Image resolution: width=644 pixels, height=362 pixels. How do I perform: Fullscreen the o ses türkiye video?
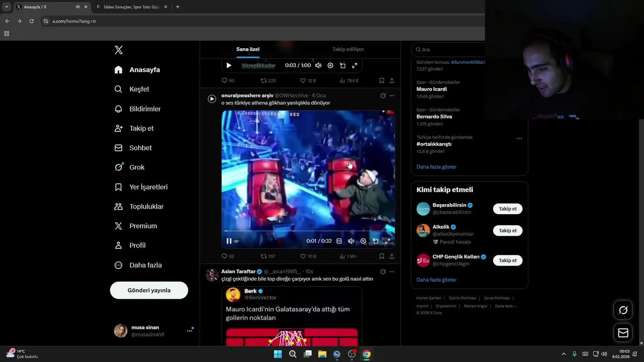(387, 241)
